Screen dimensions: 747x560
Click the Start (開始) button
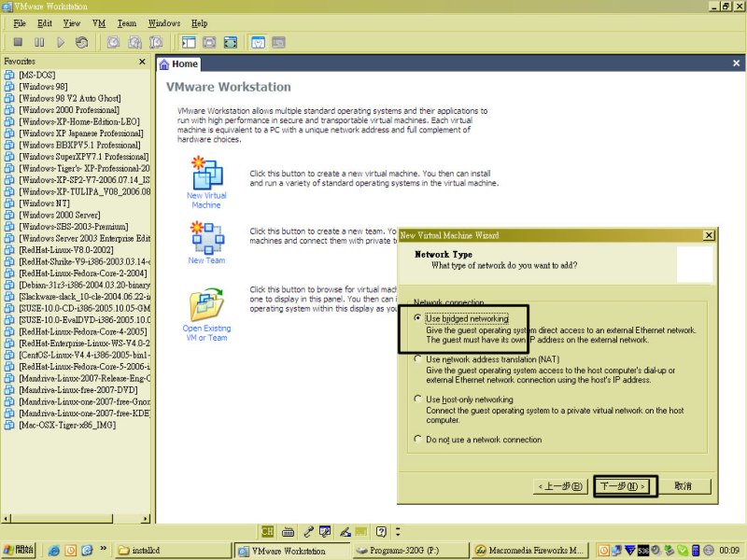(x=19, y=550)
